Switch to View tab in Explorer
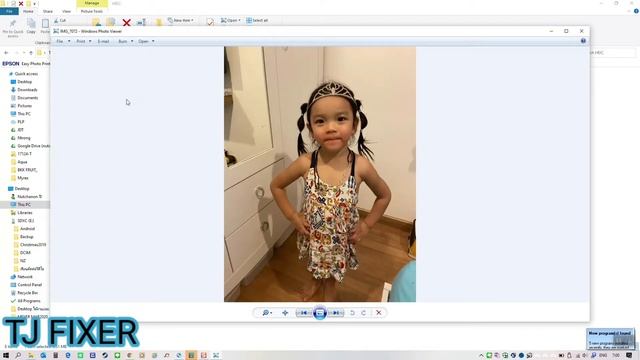Viewport: 640px width, 360px height. (67, 11)
